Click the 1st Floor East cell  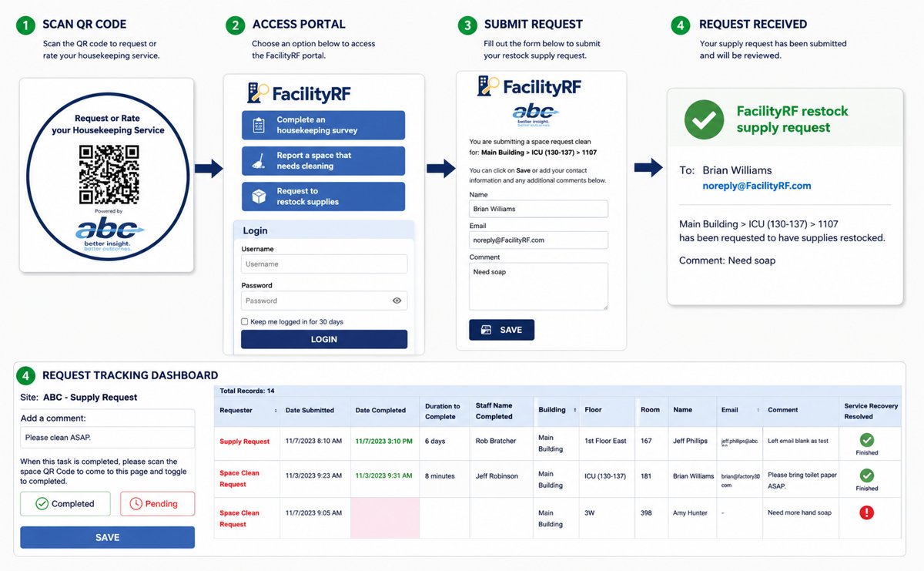[605, 442]
